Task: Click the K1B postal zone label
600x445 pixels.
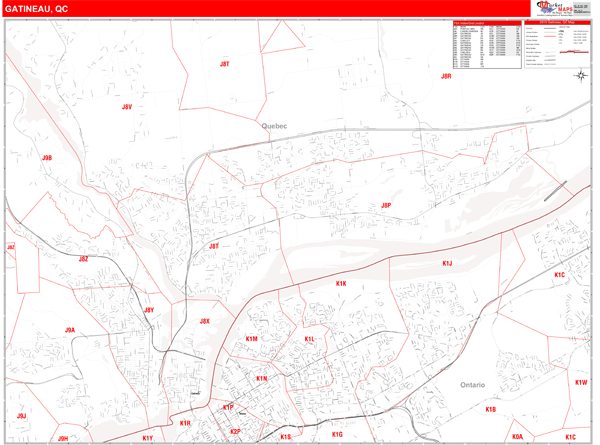Action: click(491, 409)
